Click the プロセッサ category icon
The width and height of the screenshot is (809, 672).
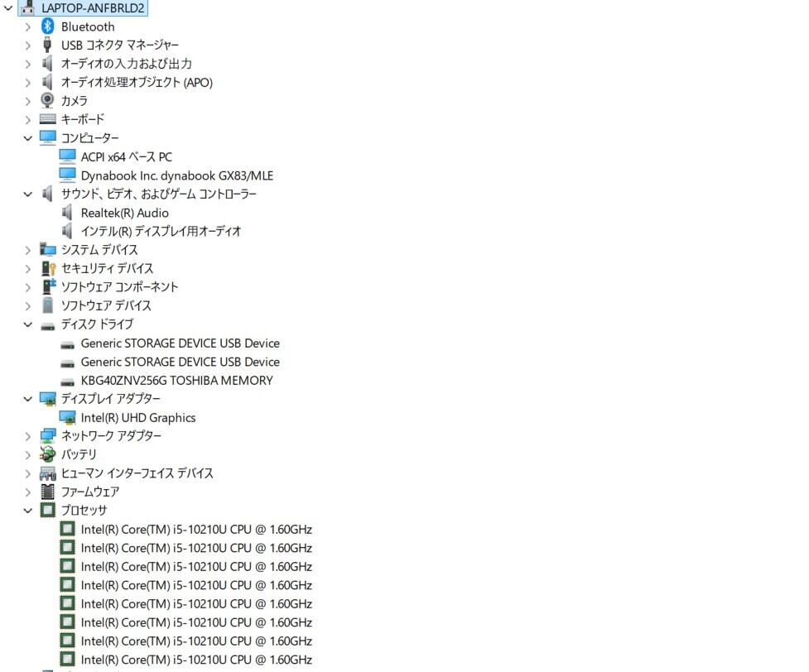coord(47,510)
